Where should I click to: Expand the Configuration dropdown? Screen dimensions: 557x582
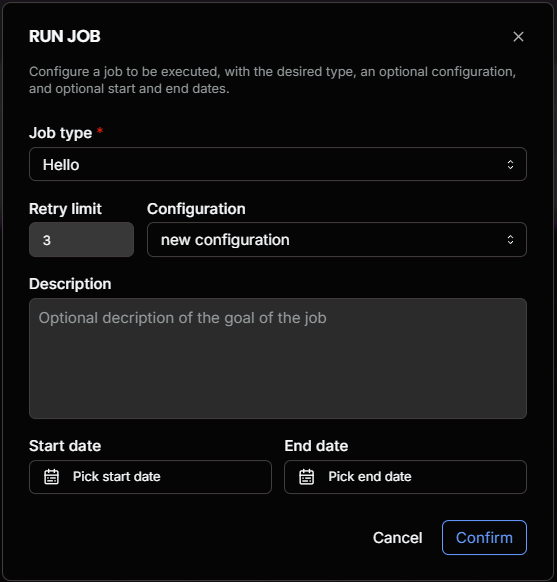[337, 239]
